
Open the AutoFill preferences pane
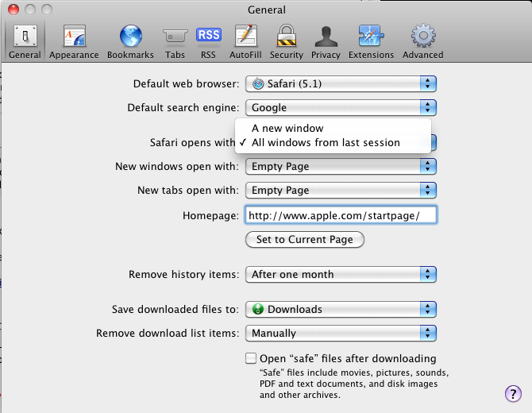[245, 41]
